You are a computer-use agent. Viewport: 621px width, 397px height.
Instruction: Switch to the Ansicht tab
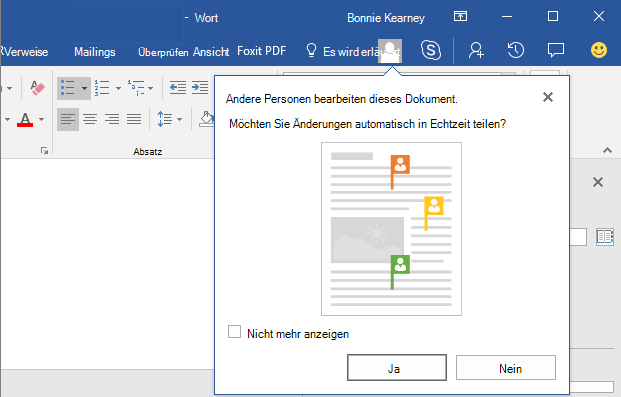coord(211,52)
